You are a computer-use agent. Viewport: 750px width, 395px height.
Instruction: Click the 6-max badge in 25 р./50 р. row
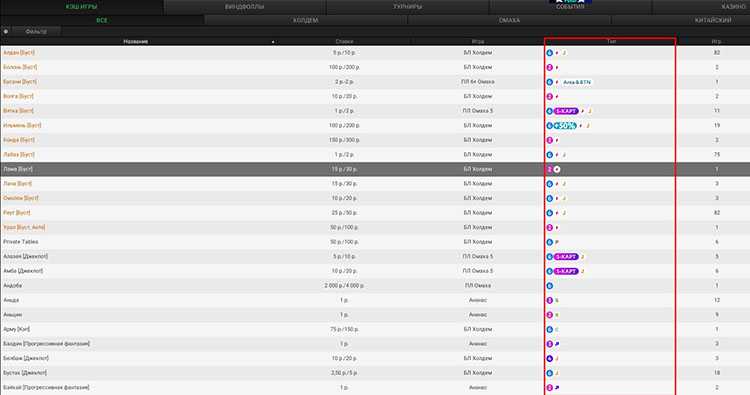(x=550, y=213)
